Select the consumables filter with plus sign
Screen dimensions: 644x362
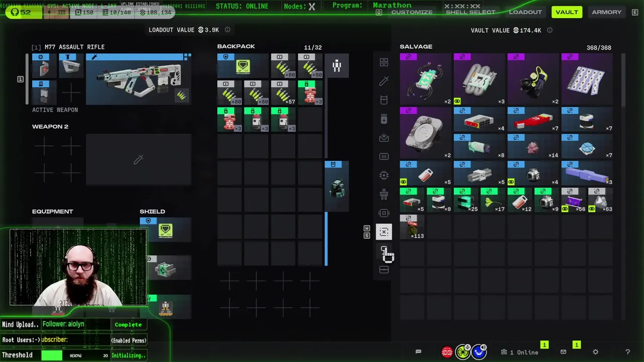pos(384,119)
